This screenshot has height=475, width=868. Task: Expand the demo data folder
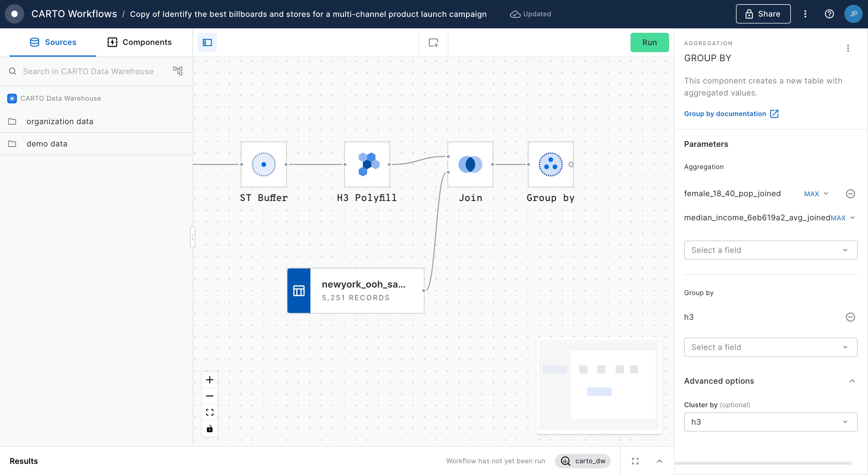click(x=96, y=144)
